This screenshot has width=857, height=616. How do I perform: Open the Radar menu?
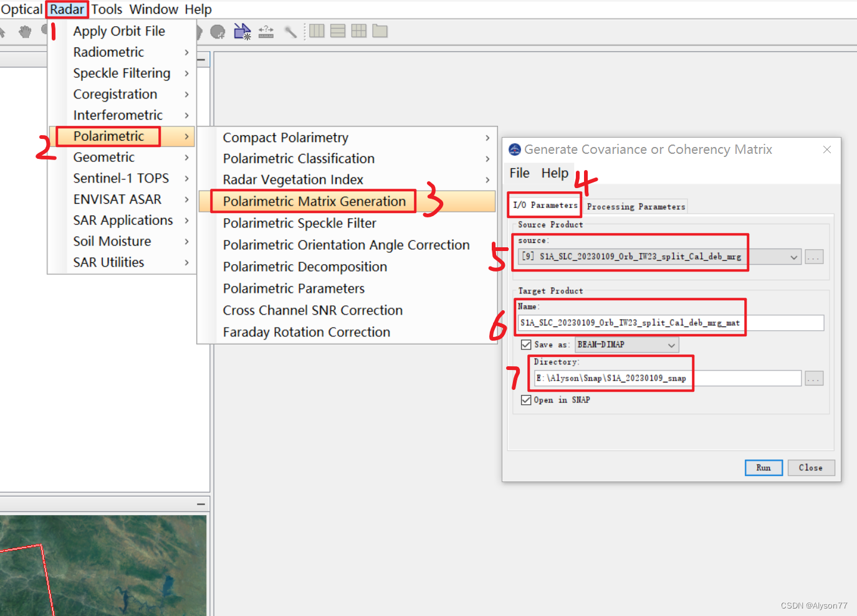coord(67,9)
